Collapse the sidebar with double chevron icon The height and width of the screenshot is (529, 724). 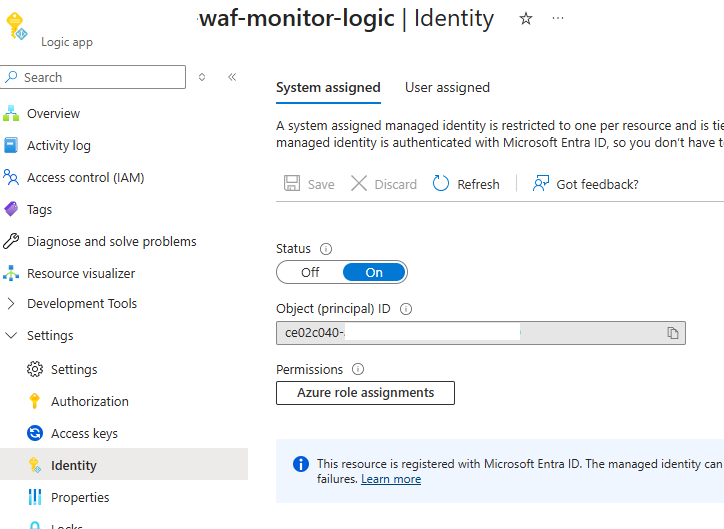[232, 77]
